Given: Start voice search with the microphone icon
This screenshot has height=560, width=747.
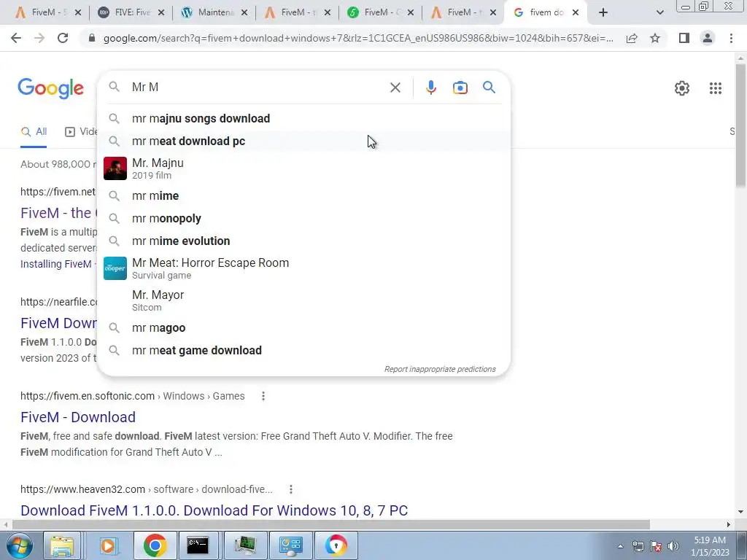Looking at the screenshot, I should pos(430,87).
